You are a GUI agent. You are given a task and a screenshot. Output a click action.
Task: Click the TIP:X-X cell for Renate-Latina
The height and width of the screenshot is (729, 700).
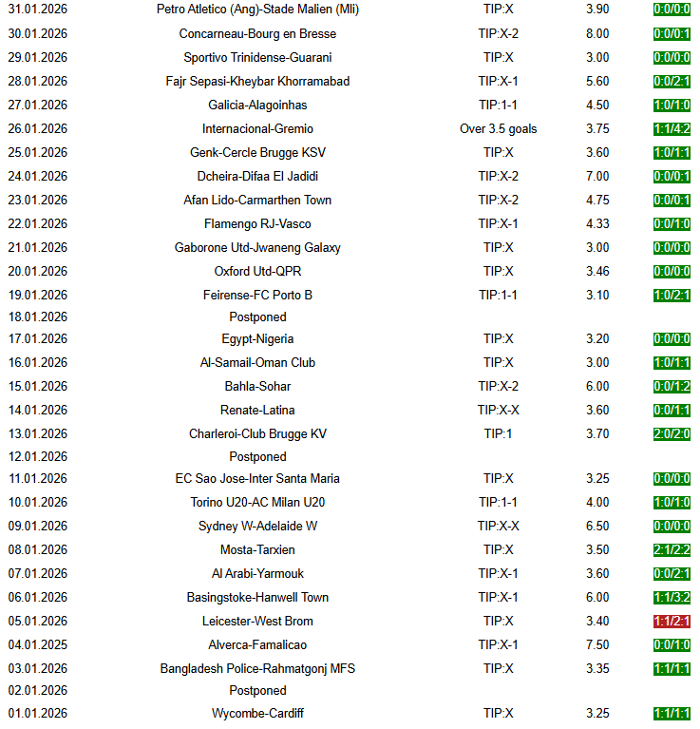(x=498, y=411)
